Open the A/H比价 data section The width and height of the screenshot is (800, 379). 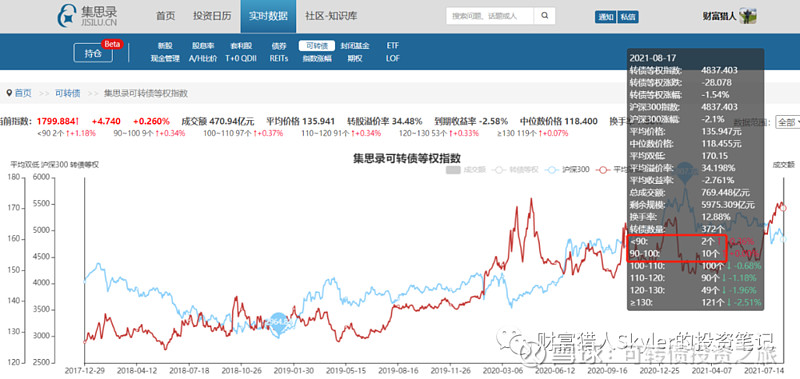click(203, 59)
